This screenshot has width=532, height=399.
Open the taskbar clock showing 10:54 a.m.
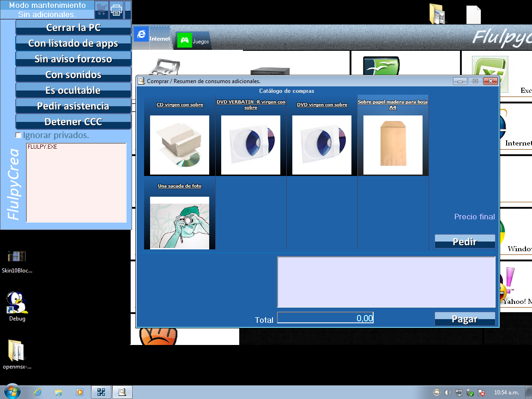tap(507, 393)
